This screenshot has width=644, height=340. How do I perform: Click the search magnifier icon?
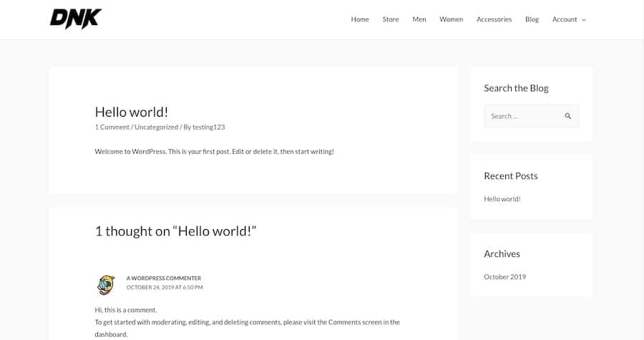pos(568,116)
